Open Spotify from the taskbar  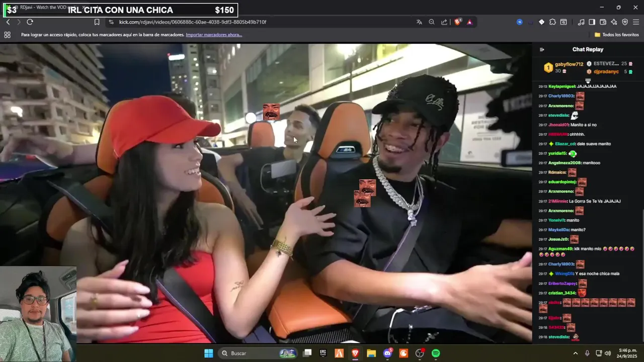(x=436, y=353)
